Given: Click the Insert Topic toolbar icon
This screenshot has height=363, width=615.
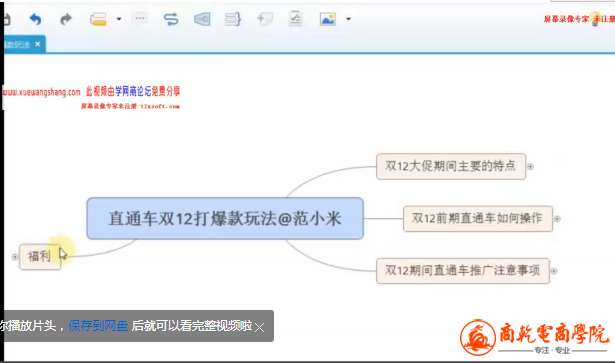Looking at the screenshot, I should coord(98,19).
